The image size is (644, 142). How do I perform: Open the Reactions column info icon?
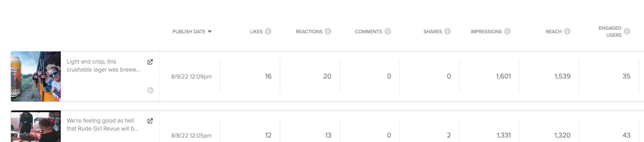pyautogui.click(x=328, y=31)
